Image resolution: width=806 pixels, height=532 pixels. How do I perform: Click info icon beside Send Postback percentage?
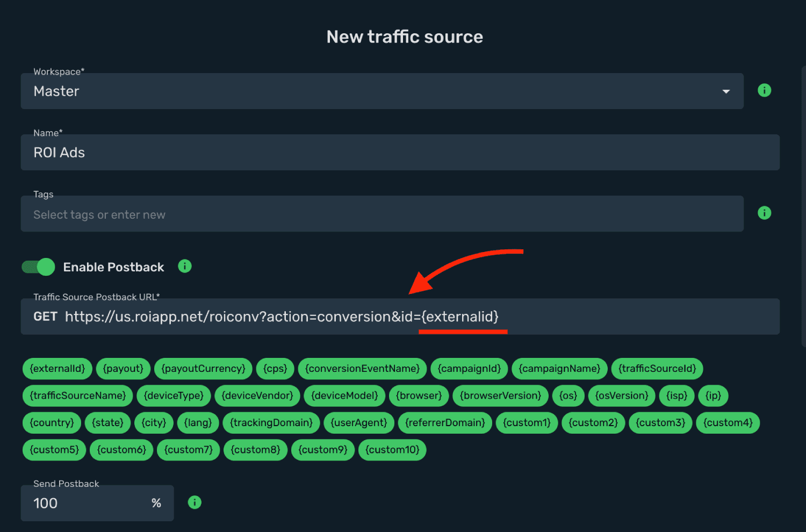pyautogui.click(x=195, y=502)
